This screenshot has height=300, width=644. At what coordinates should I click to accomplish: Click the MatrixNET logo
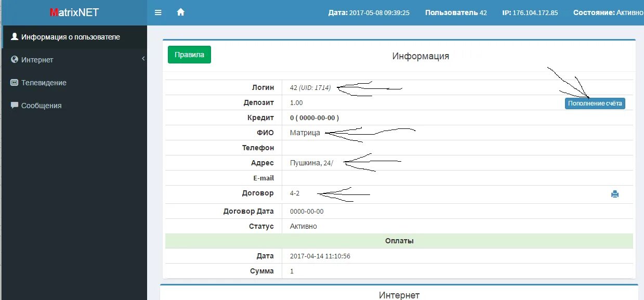(x=74, y=12)
